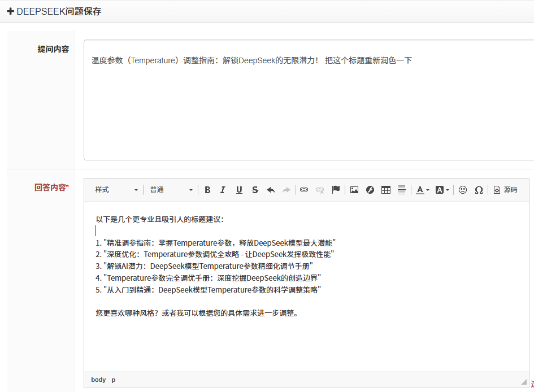Insert a smiley emoticon
534x392 pixels.
tap(462, 190)
